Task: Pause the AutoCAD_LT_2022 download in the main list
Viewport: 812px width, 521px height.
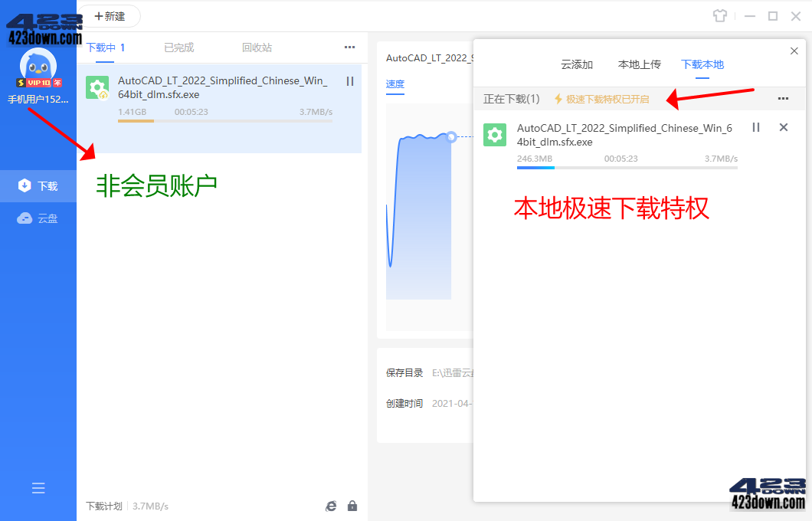Action: [349, 80]
